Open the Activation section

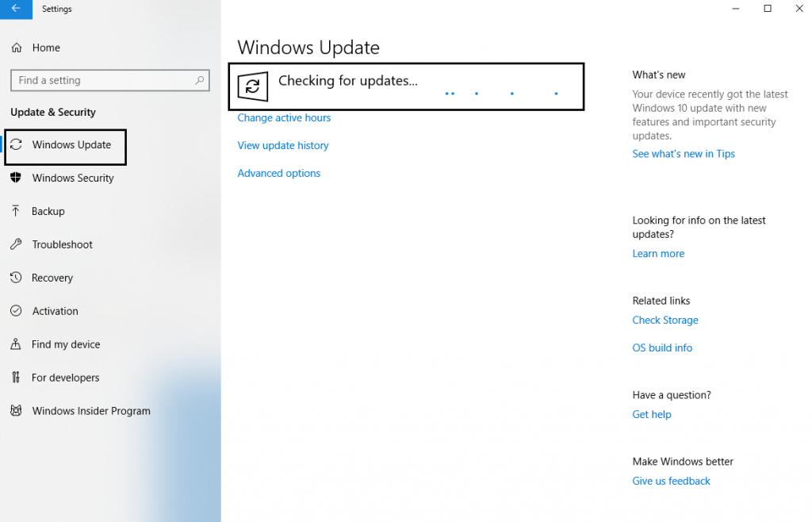(x=55, y=311)
